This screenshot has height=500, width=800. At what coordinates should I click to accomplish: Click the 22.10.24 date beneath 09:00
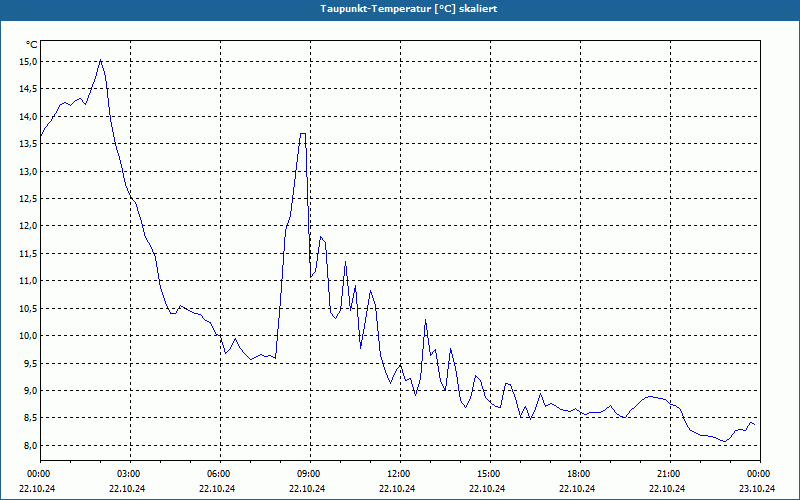(x=307, y=488)
